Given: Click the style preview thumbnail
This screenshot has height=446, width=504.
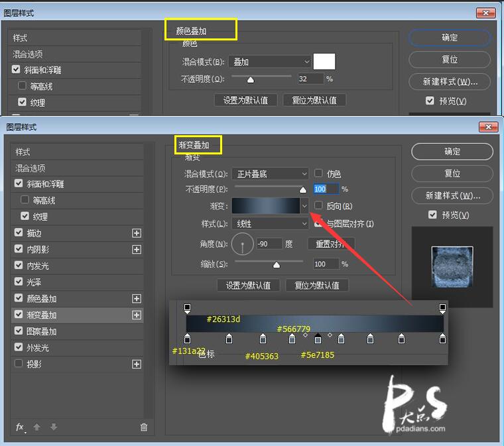Looking at the screenshot, I should pyautogui.click(x=452, y=267).
